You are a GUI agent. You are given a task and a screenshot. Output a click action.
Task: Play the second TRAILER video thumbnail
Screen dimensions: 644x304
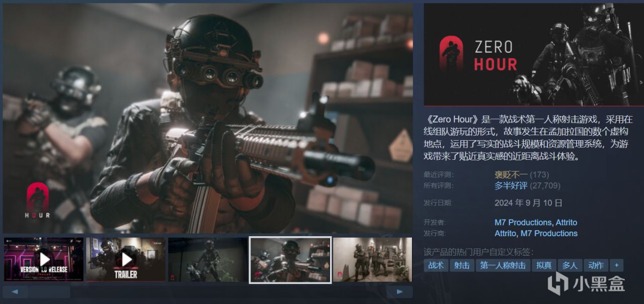(126, 259)
